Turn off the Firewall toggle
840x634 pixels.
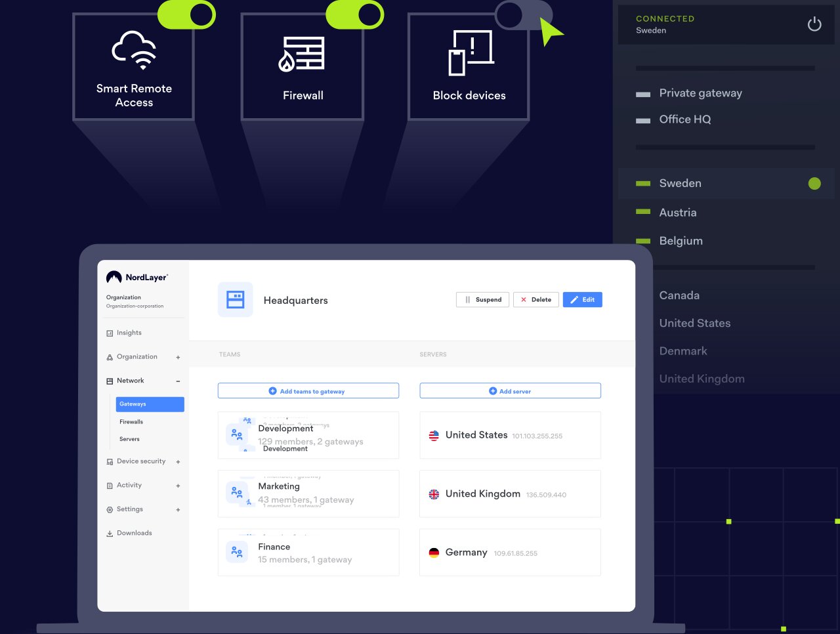pos(355,14)
